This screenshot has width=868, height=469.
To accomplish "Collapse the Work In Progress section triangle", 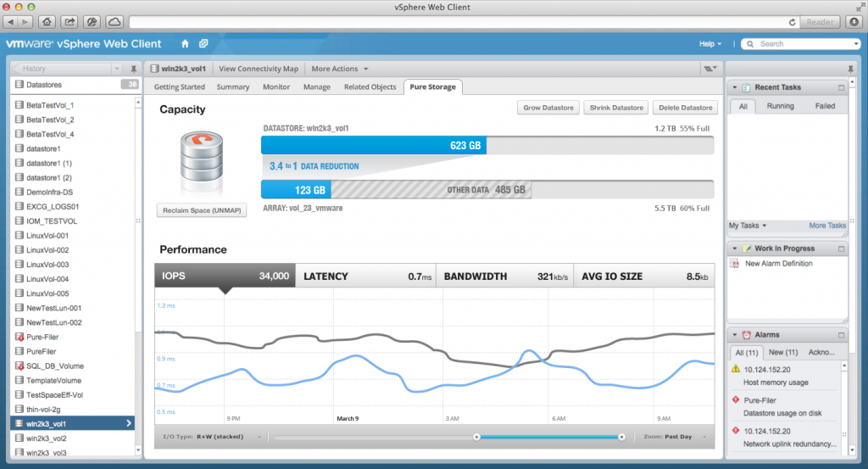I will 735,248.
